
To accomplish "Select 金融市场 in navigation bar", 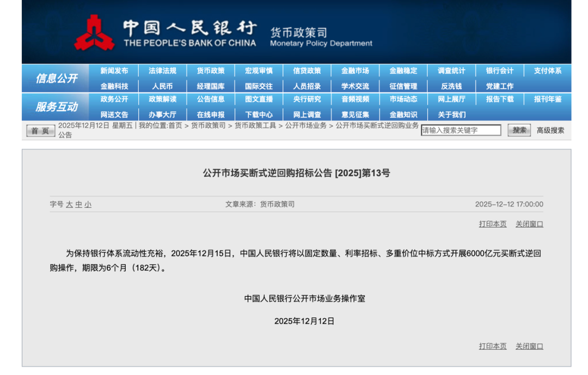I will (x=355, y=71).
